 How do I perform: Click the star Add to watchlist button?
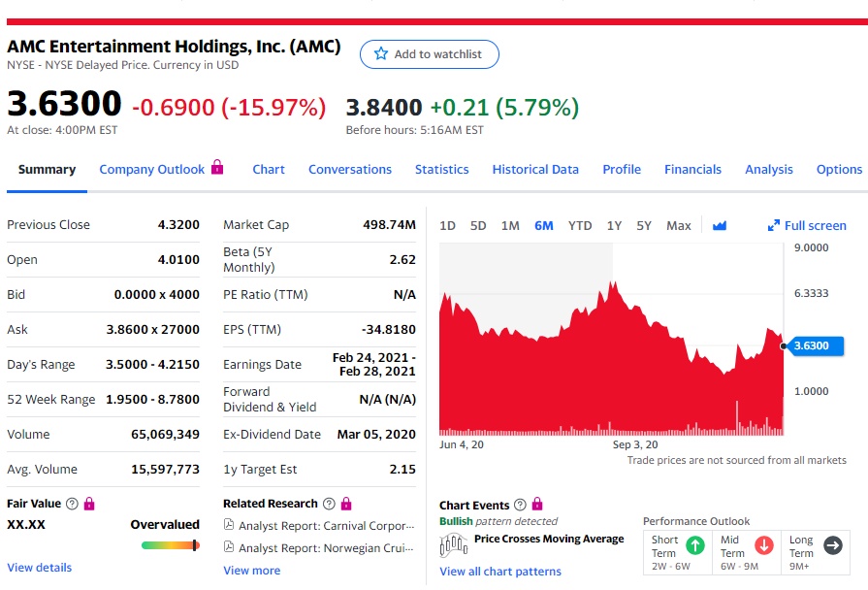pos(429,54)
